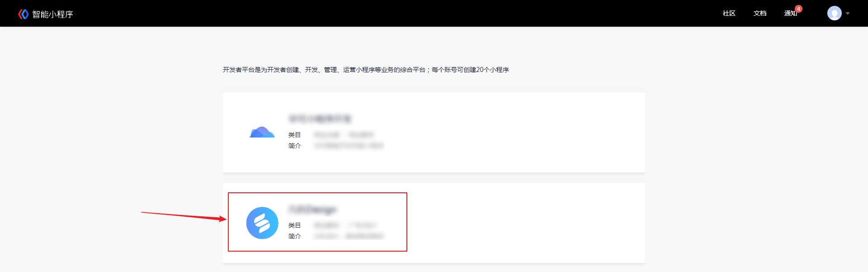Click the blurred 简介 value in the cloud-icon card
Screen dimensions: 868x272
(349, 146)
